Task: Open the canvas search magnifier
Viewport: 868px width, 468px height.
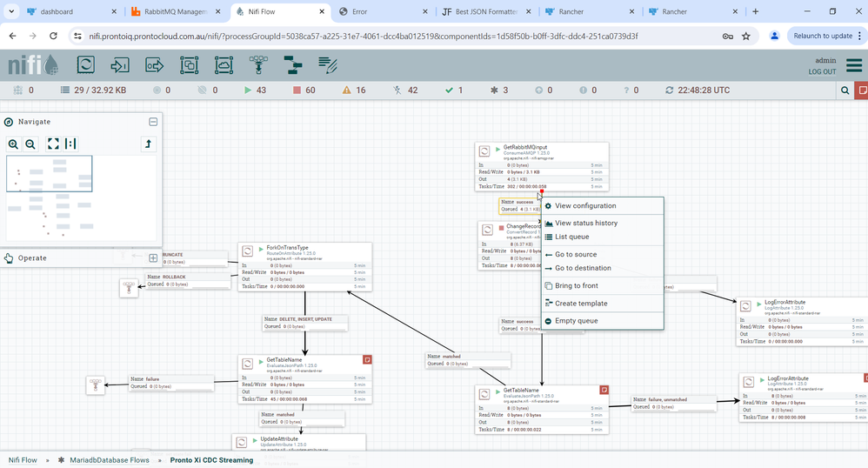Action: pyautogui.click(x=845, y=90)
